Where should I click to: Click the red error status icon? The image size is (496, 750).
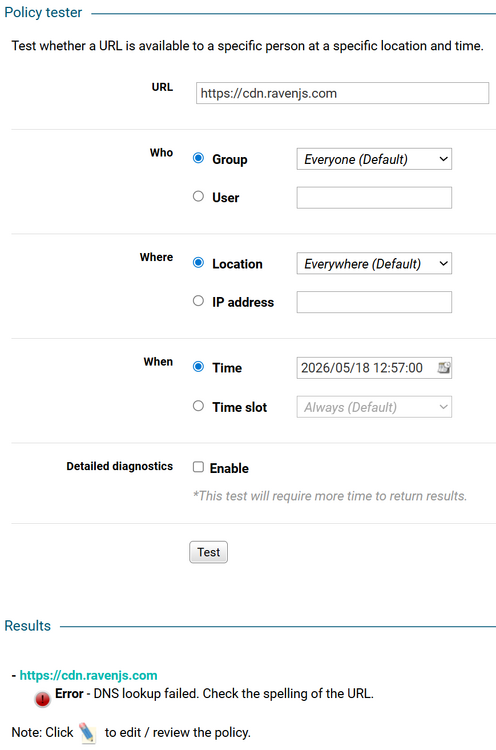[x=42, y=699]
